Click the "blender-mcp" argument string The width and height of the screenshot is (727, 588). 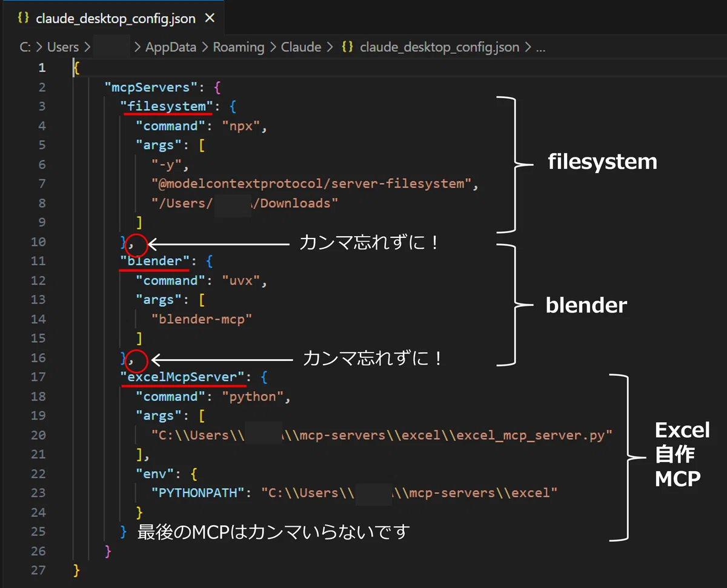(x=202, y=319)
